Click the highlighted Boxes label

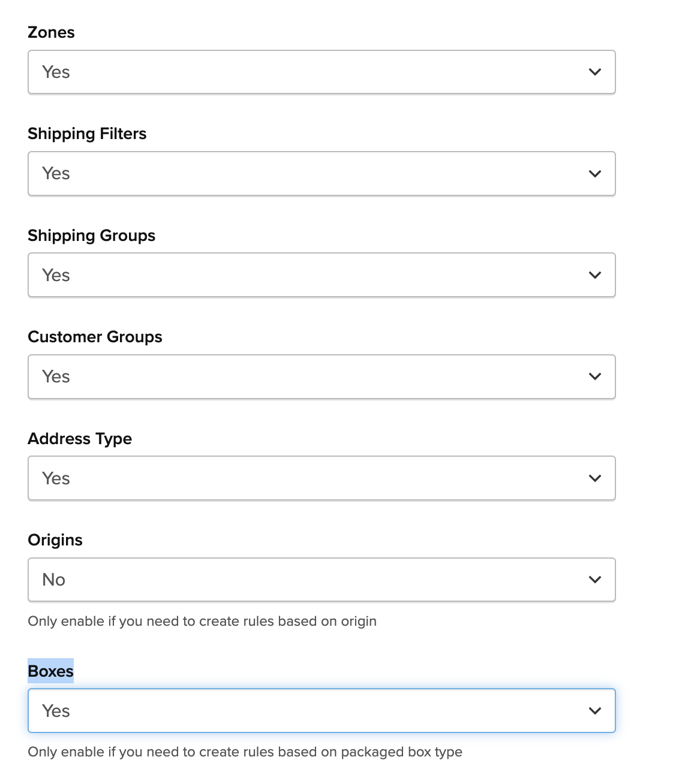[51, 671]
